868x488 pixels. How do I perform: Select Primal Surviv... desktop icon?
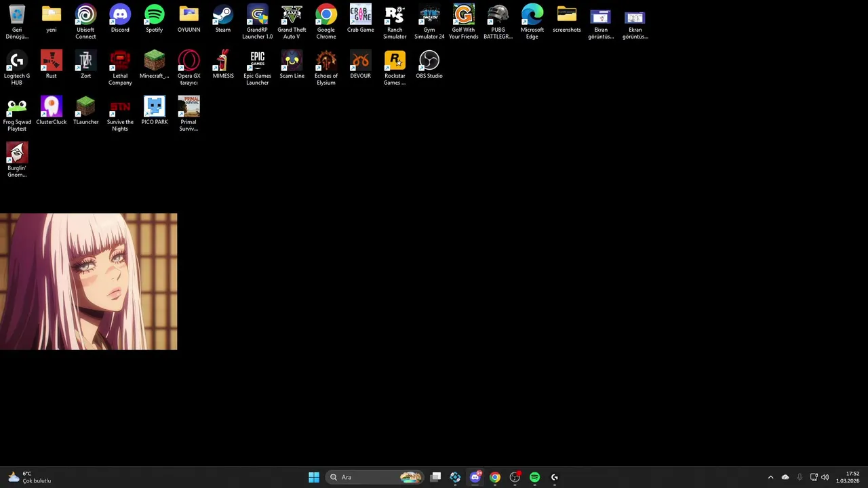tap(189, 114)
